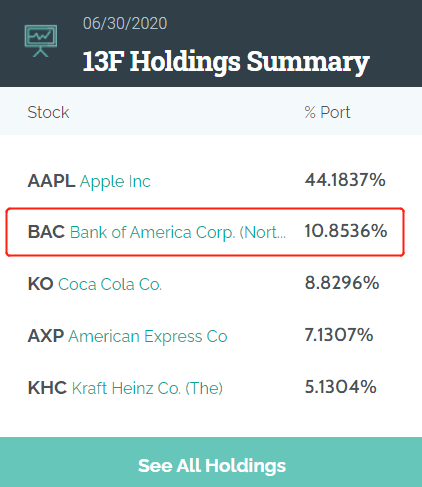The width and height of the screenshot is (422, 487).
Task: Open the Apple Inc company link
Action: (x=115, y=182)
